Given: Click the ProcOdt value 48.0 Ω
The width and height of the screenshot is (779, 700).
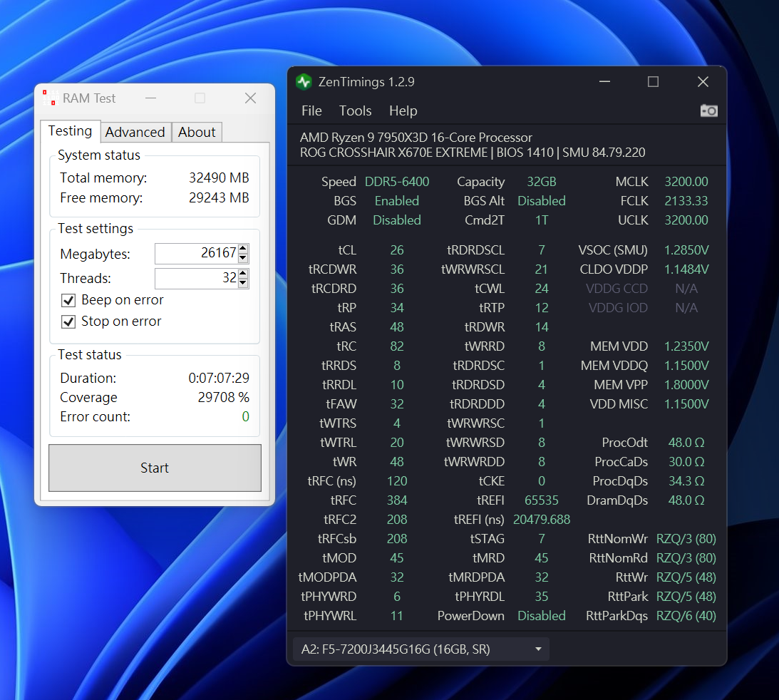Looking at the screenshot, I should pyautogui.click(x=686, y=443).
